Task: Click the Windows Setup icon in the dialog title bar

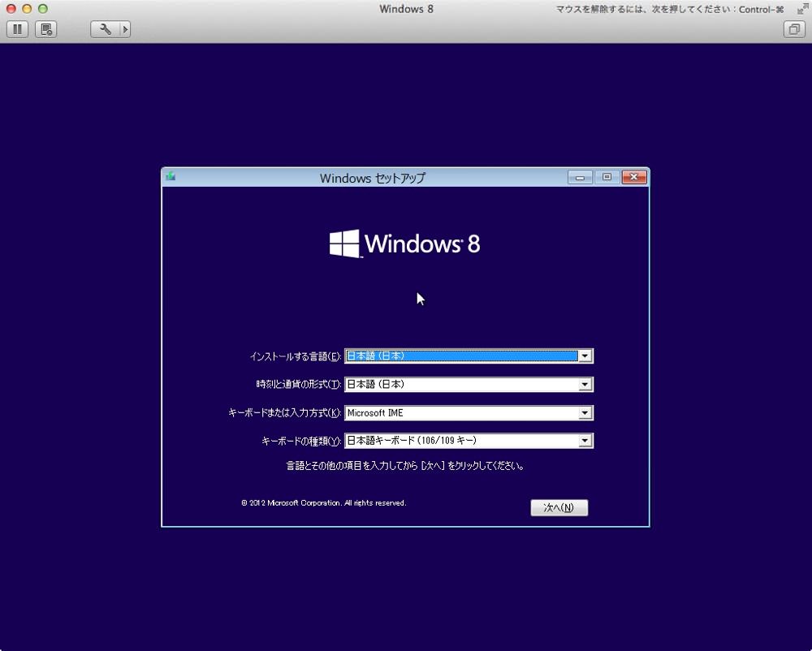Action: [x=171, y=177]
